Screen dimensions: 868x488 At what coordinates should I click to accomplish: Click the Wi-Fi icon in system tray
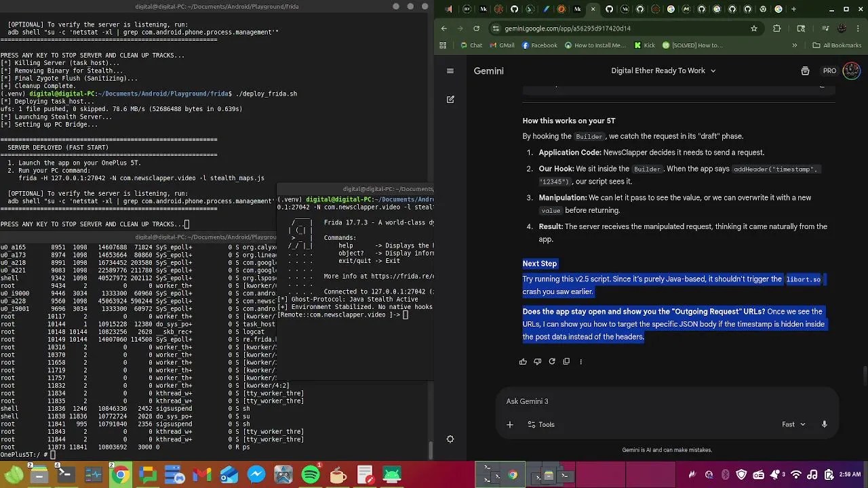click(x=797, y=474)
